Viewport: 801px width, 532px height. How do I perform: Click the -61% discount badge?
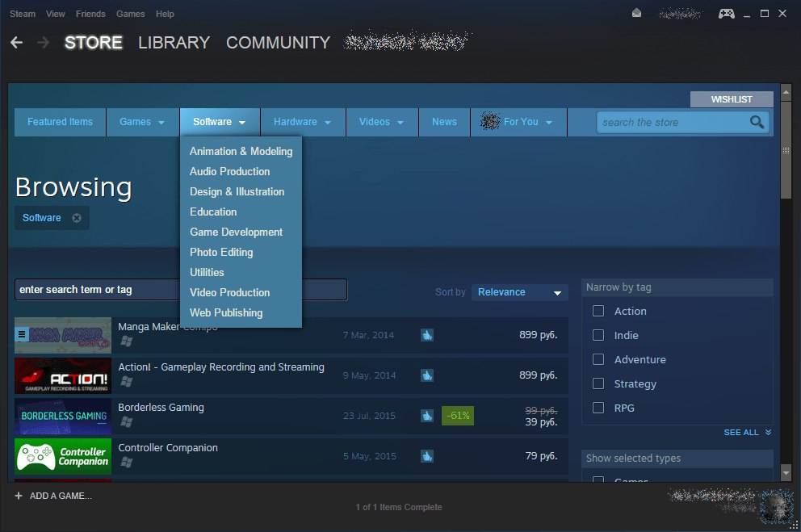(x=458, y=416)
